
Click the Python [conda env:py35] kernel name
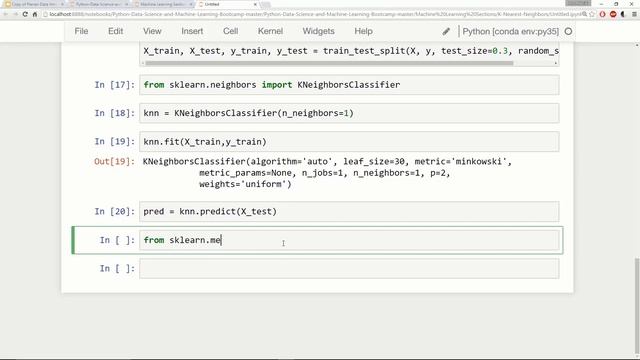pyautogui.click(x=511, y=31)
